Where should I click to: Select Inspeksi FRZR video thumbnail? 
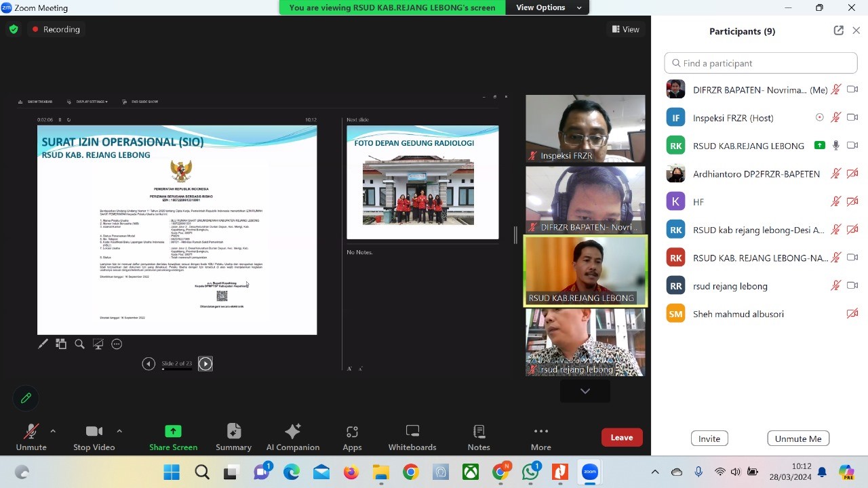585,129
